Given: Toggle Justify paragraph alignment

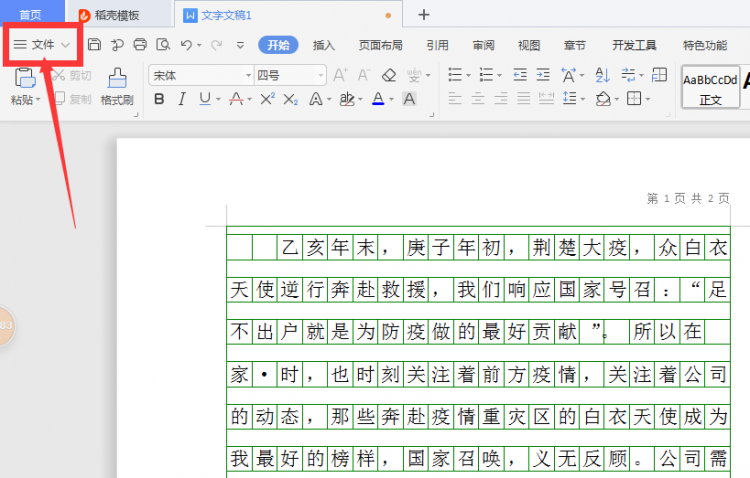Looking at the screenshot, I should click(x=524, y=99).
